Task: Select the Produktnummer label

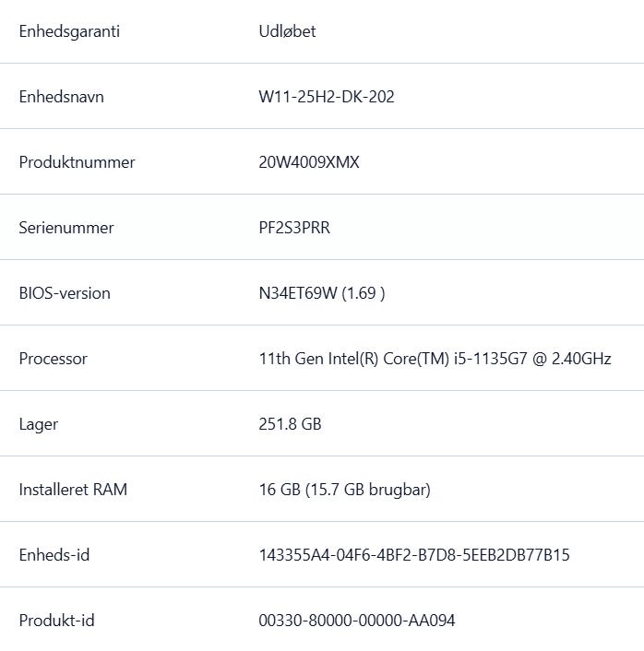Action: click(77, 162)
